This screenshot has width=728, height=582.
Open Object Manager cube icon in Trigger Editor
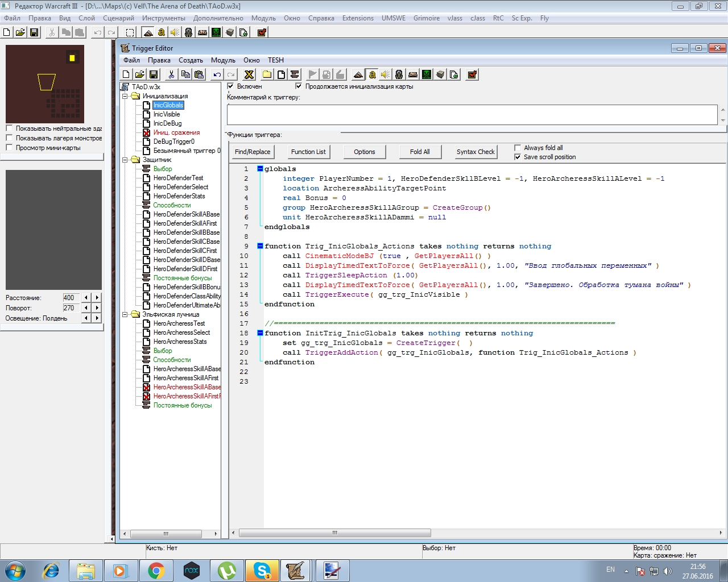[x=440, y=74]
